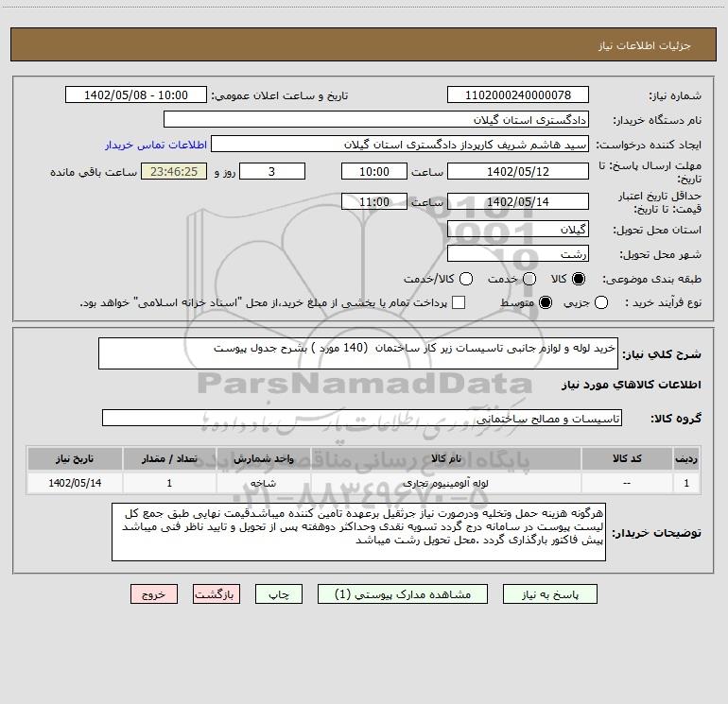Click the توضیحات خریدار notes text box

coord(359,532)
